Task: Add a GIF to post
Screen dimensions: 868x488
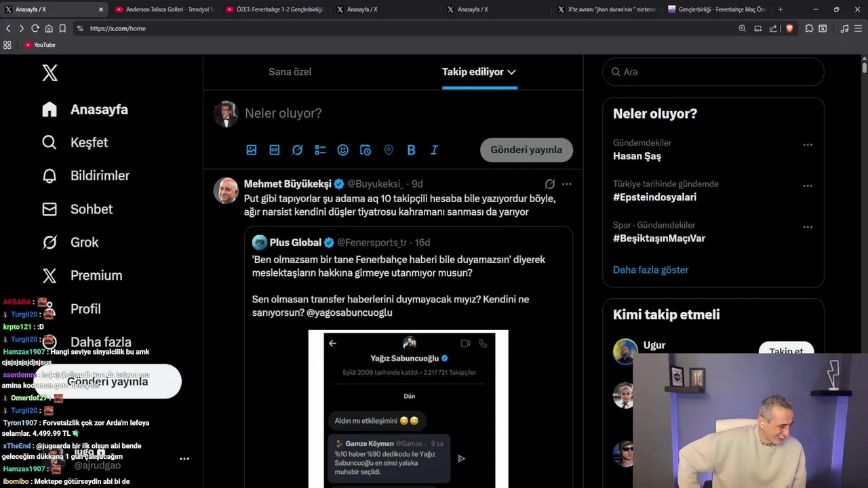Action: 275,150
